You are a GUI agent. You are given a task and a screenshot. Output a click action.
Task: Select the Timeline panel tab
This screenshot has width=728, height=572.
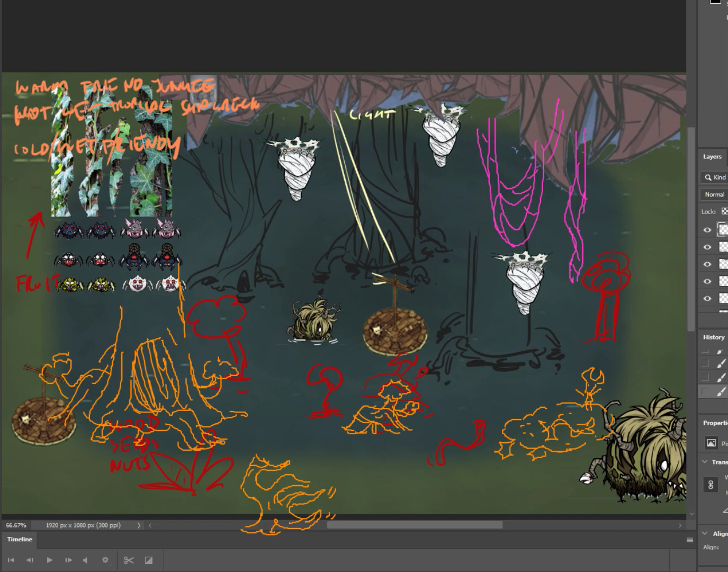pos(20,539)
